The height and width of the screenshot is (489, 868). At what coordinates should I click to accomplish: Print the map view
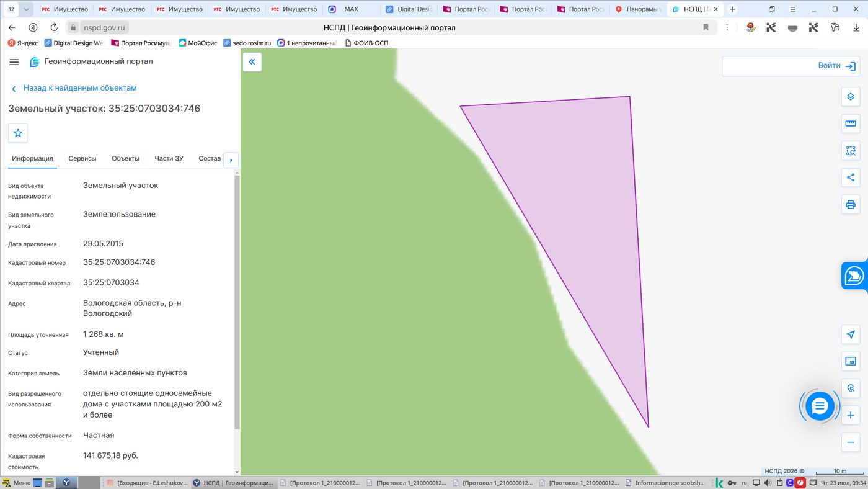[x=851, y=205]
